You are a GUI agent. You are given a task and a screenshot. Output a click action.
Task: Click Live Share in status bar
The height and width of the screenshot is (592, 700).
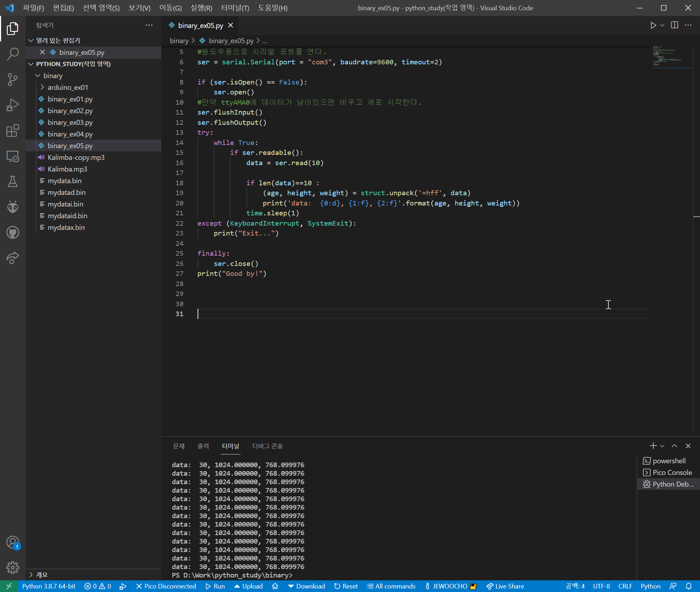(505, 586)
